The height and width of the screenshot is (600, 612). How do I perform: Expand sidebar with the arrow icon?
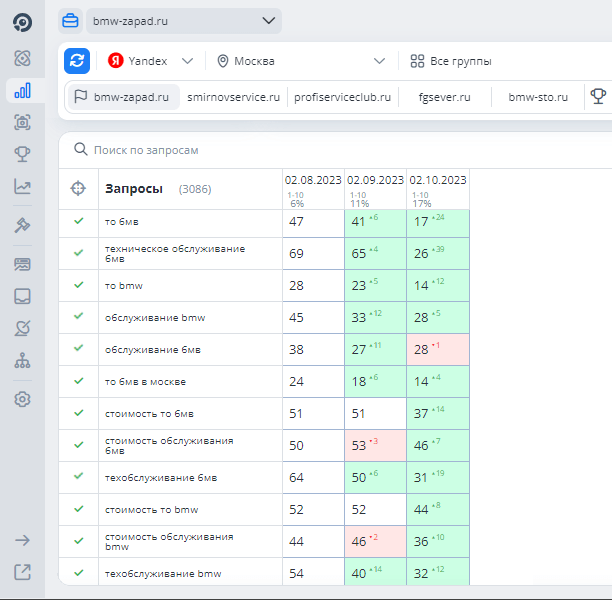click(22, 541)
